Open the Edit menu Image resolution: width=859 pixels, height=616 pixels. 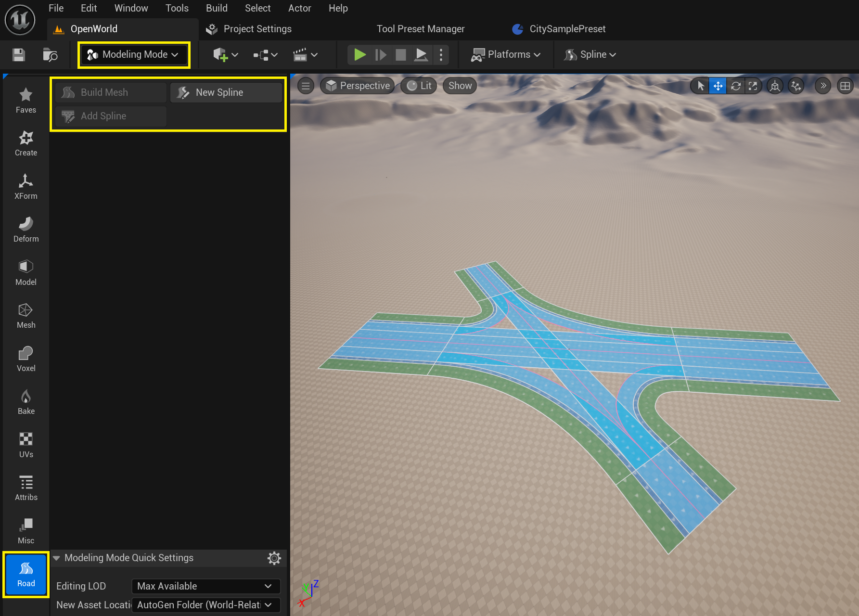point(89,8)
